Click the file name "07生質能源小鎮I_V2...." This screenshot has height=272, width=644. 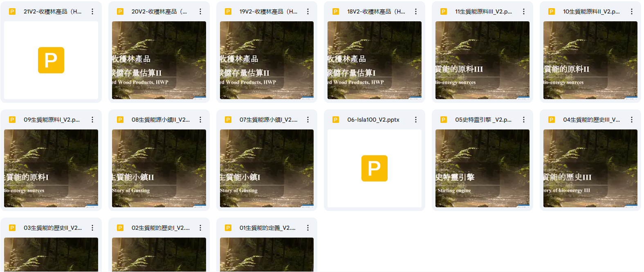(268, 120)
